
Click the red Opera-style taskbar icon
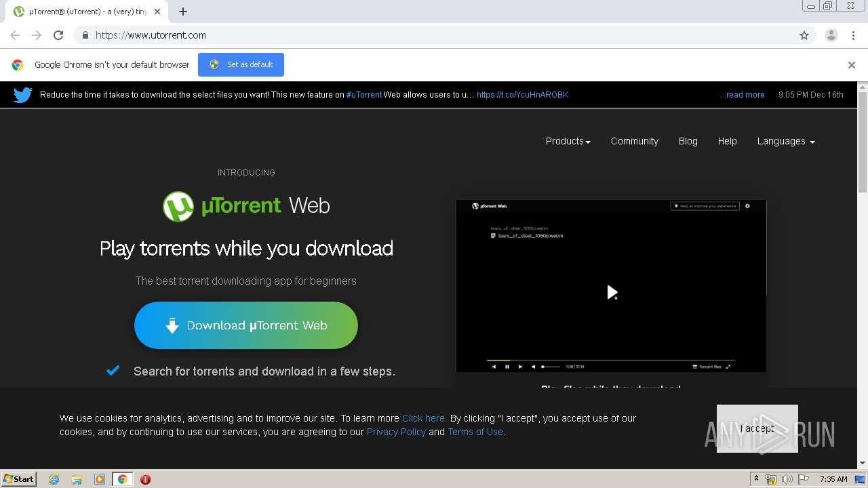pyautogui.click(x=145, y=479)
